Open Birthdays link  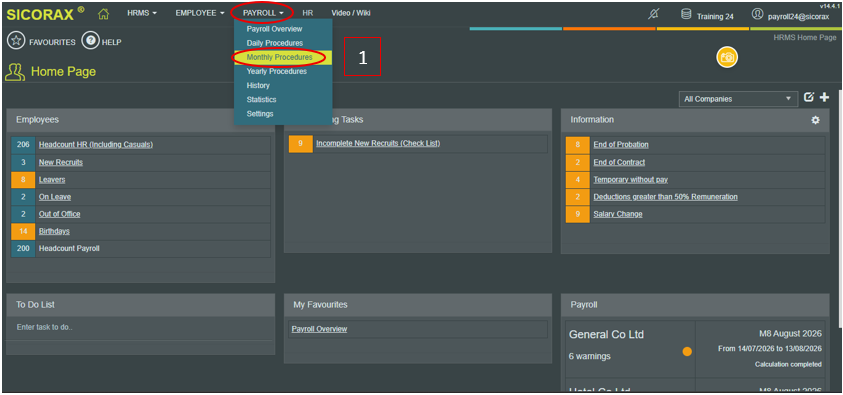click(x=54, y=231)
